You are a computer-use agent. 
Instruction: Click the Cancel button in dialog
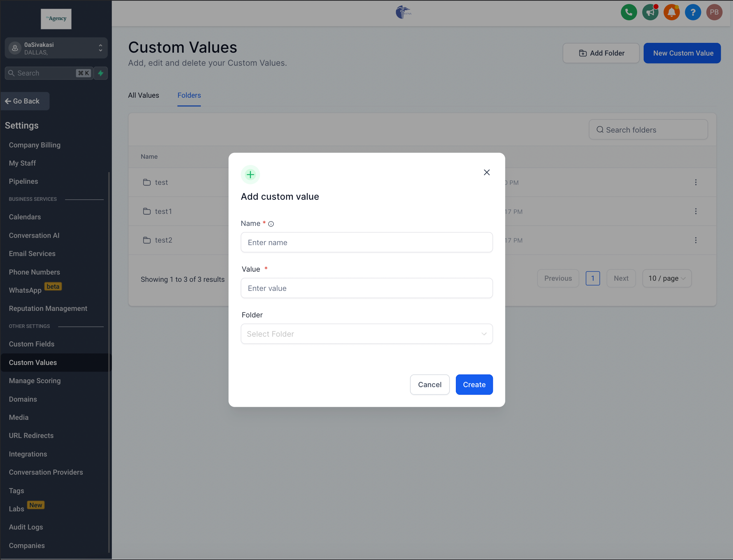tap(430, 384)
